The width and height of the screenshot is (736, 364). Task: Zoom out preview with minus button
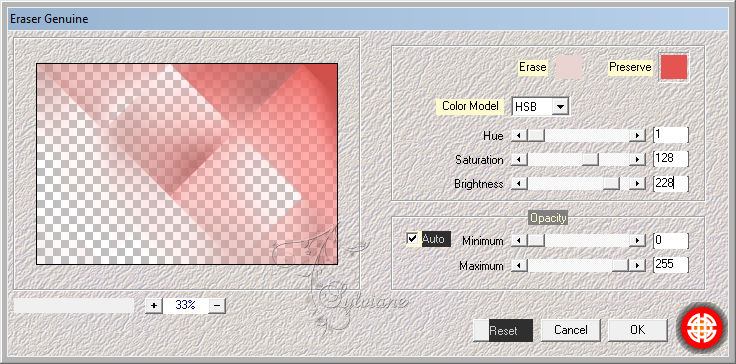(217, 305)
